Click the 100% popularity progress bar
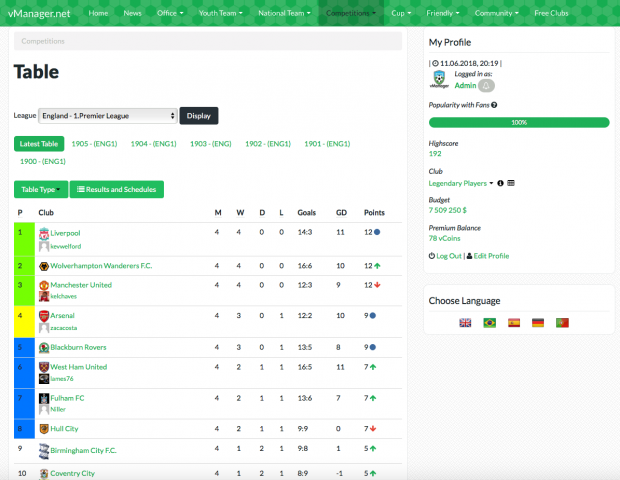620x480 pixels. 519,123
